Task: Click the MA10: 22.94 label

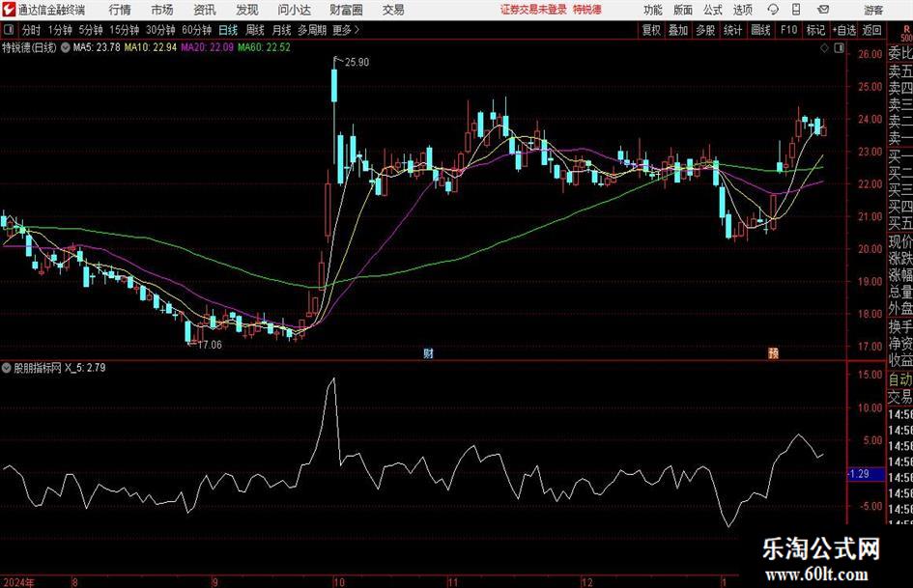Action: (x=151, y=47)
